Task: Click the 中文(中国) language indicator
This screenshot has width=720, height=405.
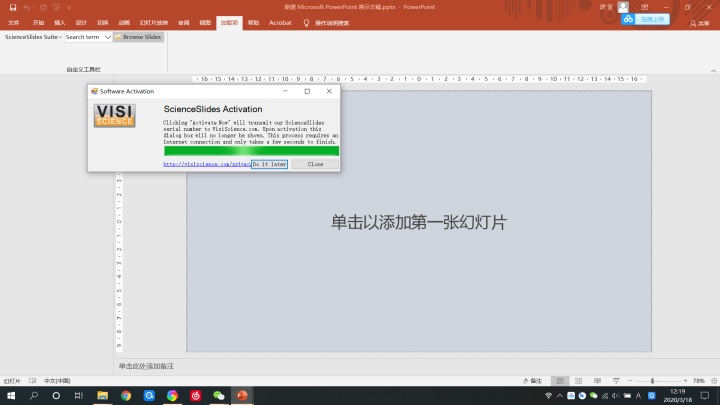Action: click(x=57, y=381)
